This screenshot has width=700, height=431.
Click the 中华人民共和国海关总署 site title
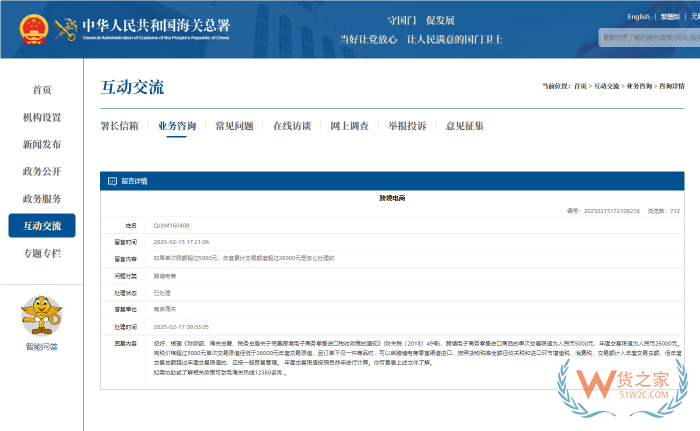coord(156,25)
